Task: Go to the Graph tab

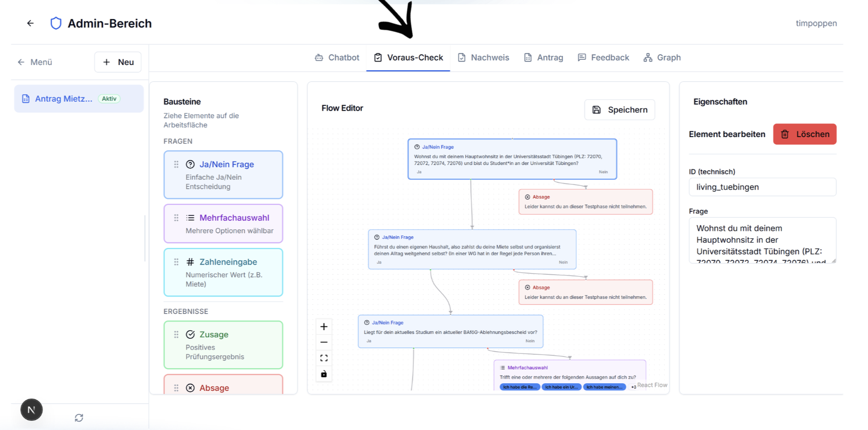Action: point(662,58)
